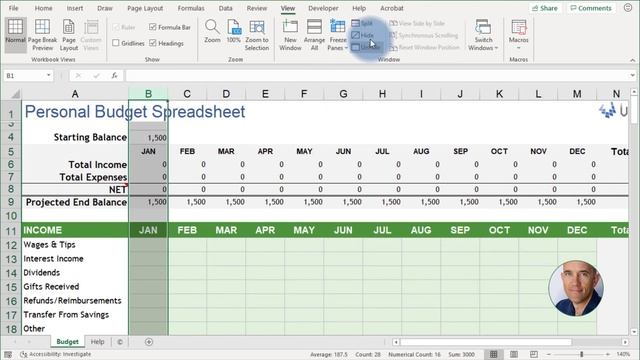Click the Starting Balance 1,500 cell

148,138
